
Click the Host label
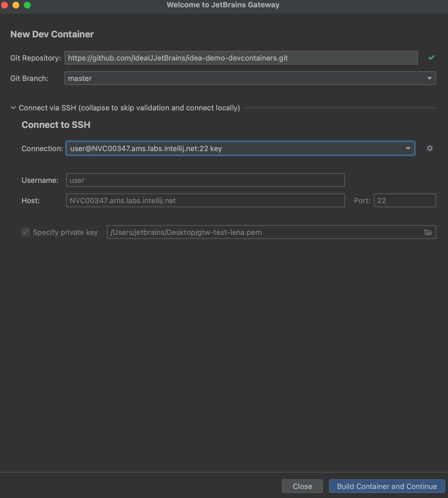coord(31,201)
